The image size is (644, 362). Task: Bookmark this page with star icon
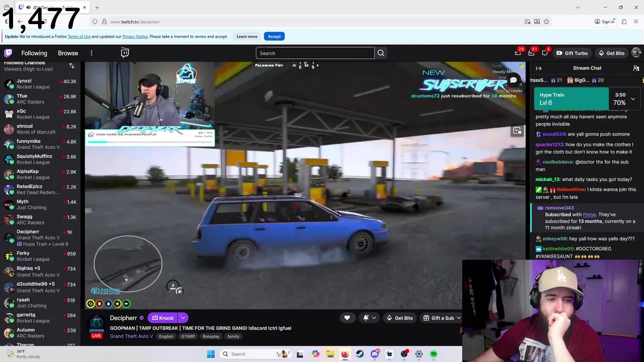coord(546,22)
